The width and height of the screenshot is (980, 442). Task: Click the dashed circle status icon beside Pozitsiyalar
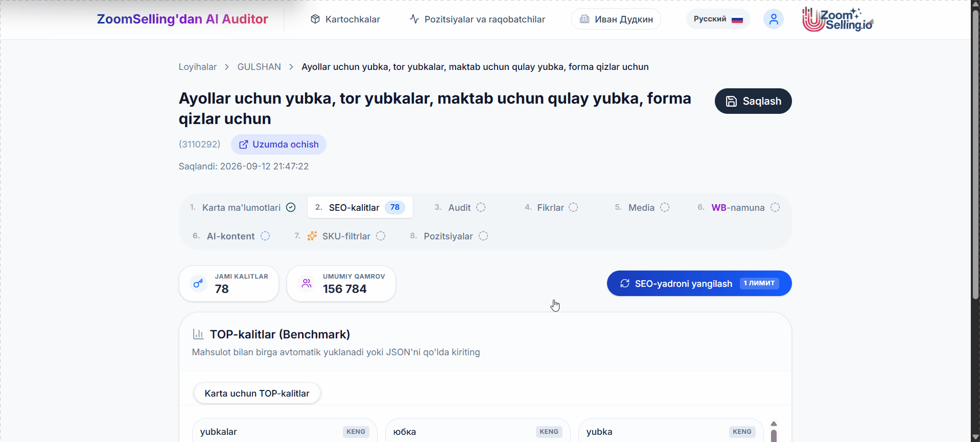pos(483,236)
